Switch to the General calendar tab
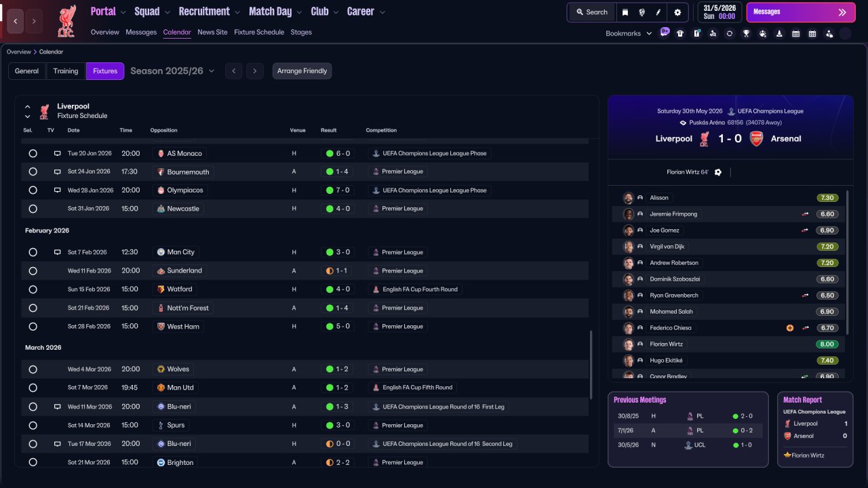Viewport: 868px width, 488px height. click(27, 71)
